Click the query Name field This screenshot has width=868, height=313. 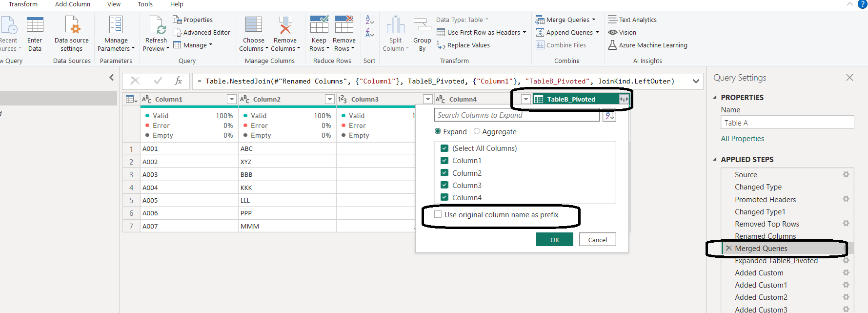click(787, 122)
